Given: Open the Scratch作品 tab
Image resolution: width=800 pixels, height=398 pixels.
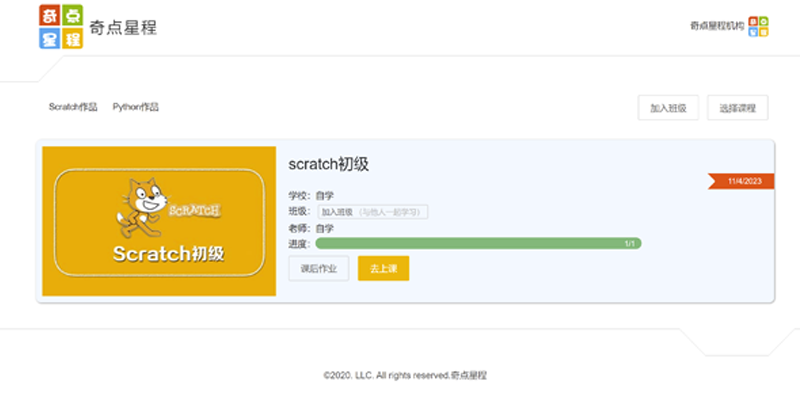Looking at the screenshot, I should [73, 107].
